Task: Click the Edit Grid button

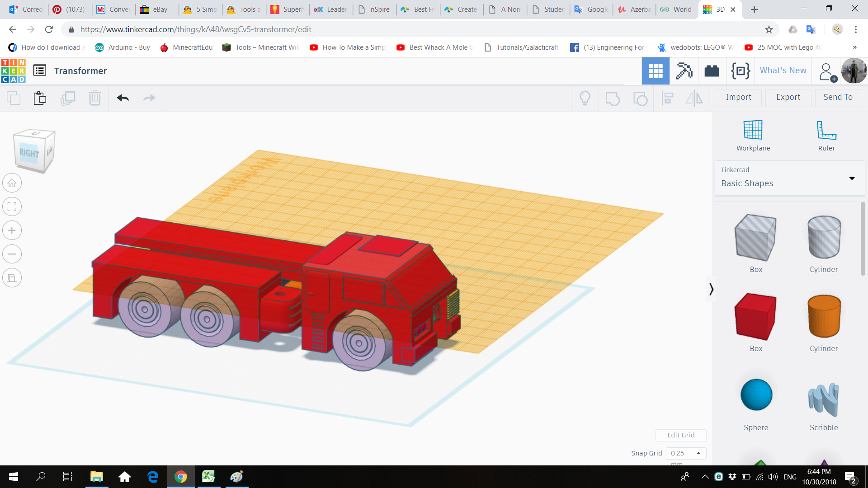Action: tap(680, 435)
